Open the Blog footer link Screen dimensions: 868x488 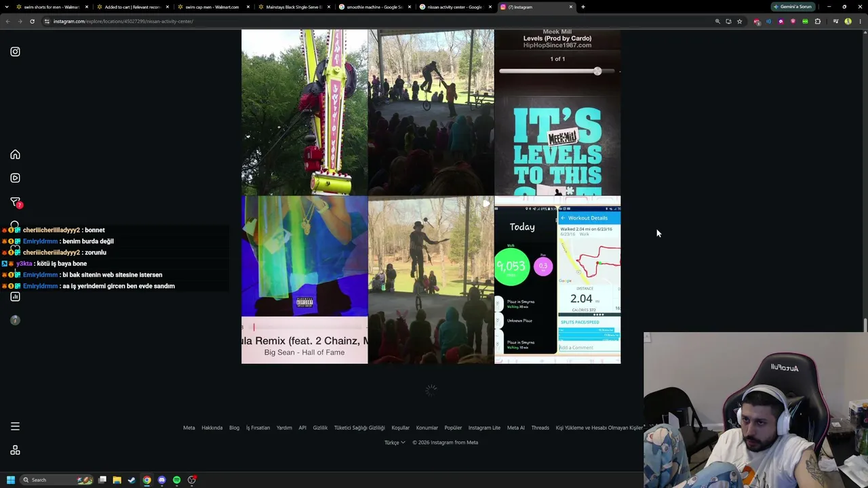click(234, 428)
